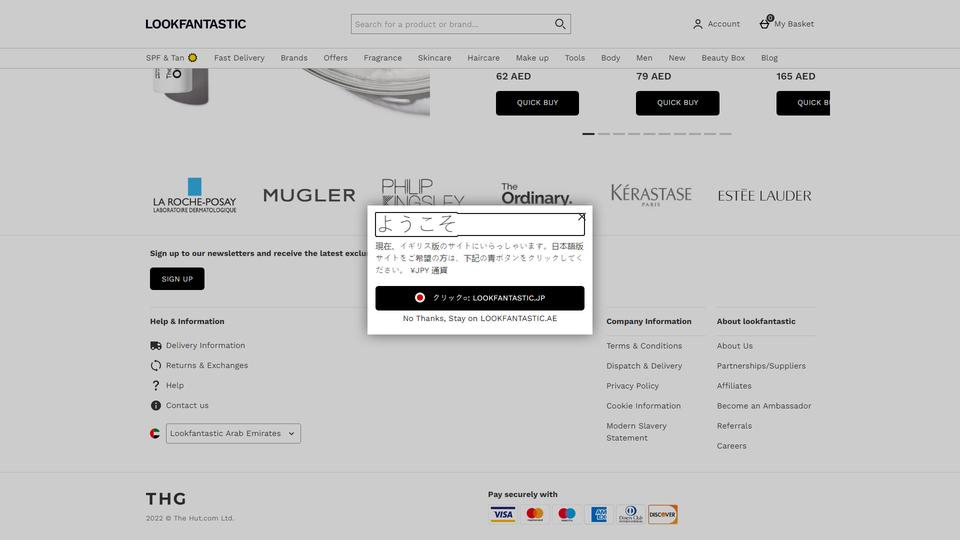Open the Fragrance menu
The height and width of the screenshot is (540, 960).
383,58
